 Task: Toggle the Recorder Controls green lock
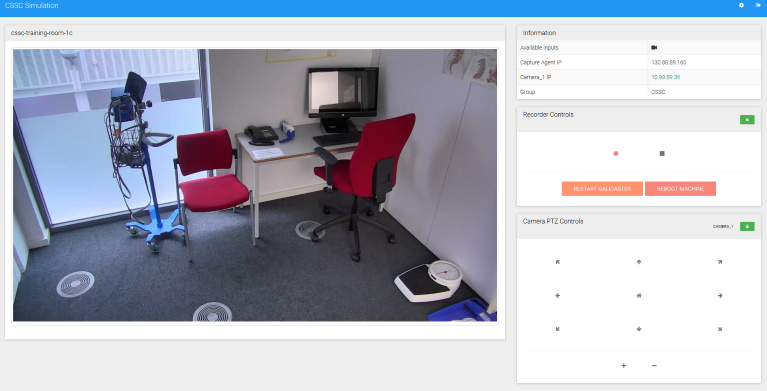pos(747,119)
